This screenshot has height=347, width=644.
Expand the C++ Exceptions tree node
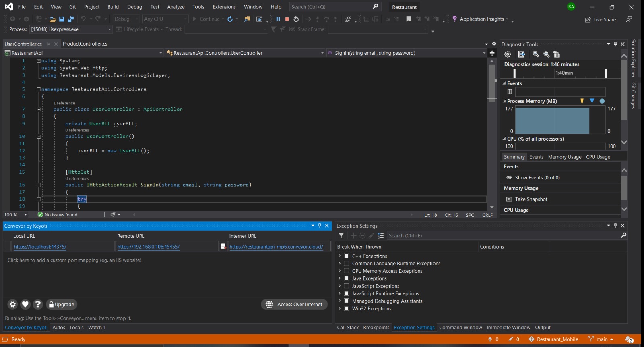339,256
